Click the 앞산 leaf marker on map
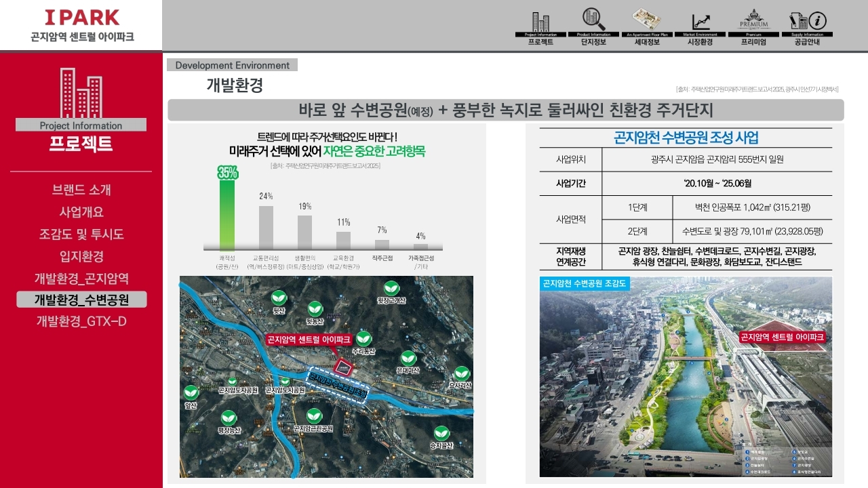Image resolution: width=868 pixels, height=488 pixels. pos(191,392)
